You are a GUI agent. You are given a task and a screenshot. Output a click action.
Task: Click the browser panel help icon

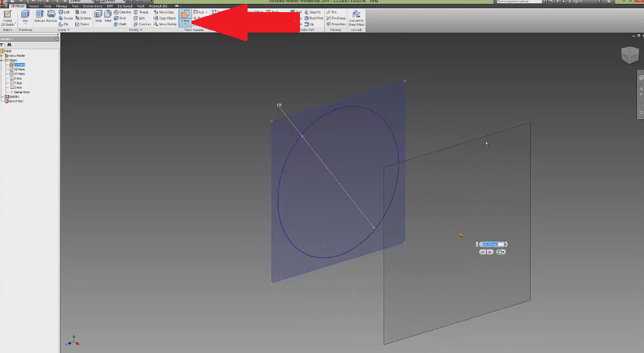coord(57,39)
